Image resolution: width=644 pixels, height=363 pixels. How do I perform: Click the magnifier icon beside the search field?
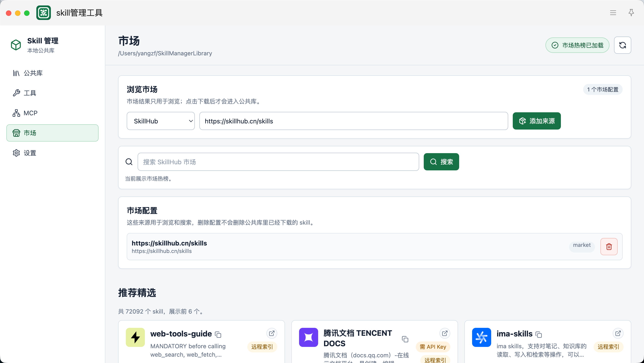[129, 162]
